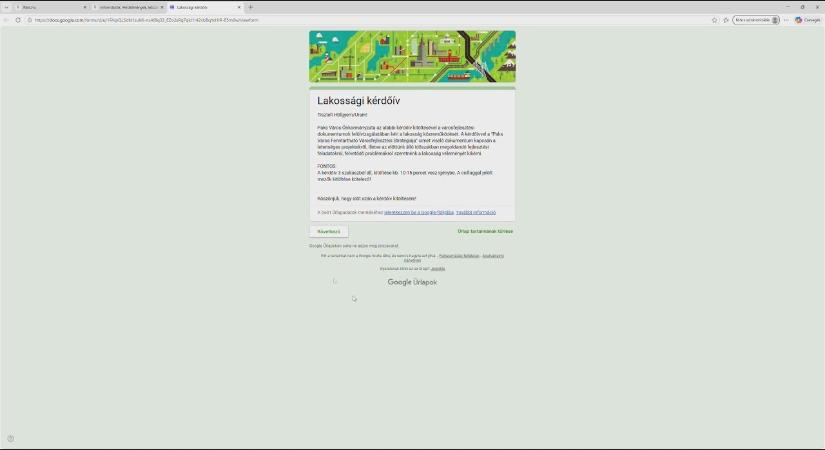
Task: Open the favorites list icon
Action: tap(726, 20)
